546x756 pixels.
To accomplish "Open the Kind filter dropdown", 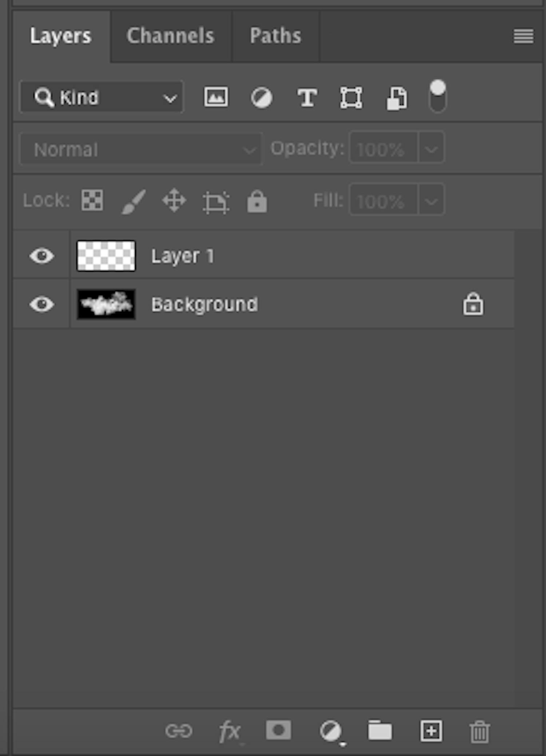I will 102,97.
